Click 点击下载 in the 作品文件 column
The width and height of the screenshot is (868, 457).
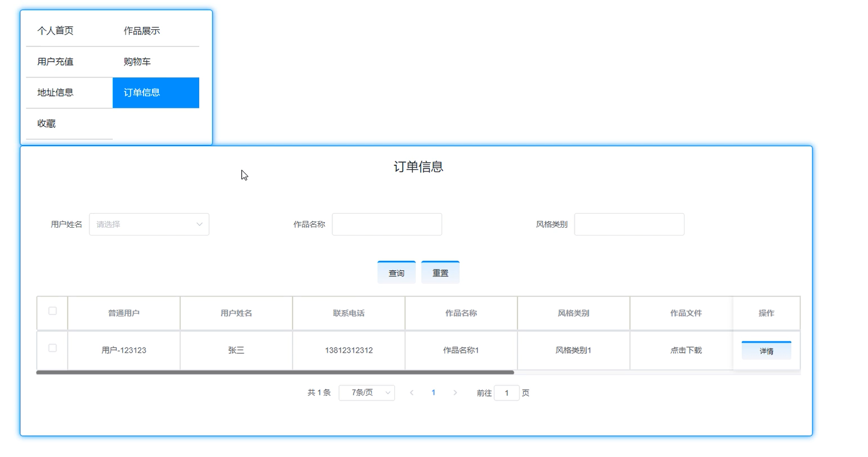(x=686, y=350)
